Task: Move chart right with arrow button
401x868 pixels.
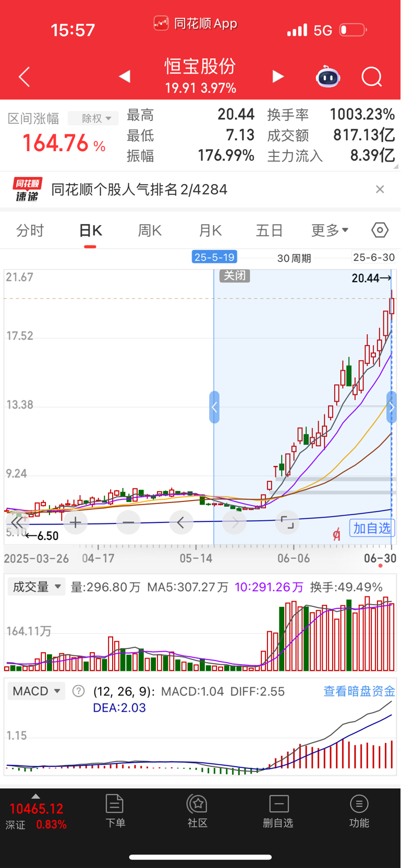Action: (x=235, y=522)
